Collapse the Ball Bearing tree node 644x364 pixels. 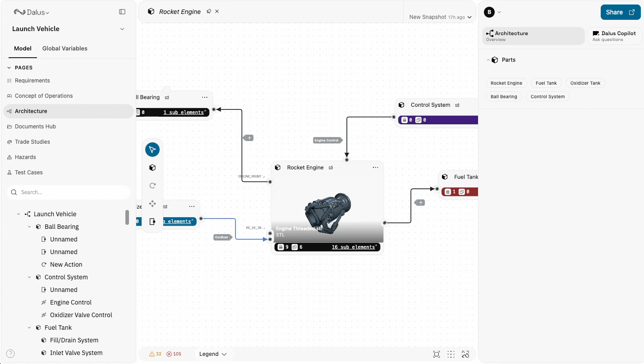29,227
